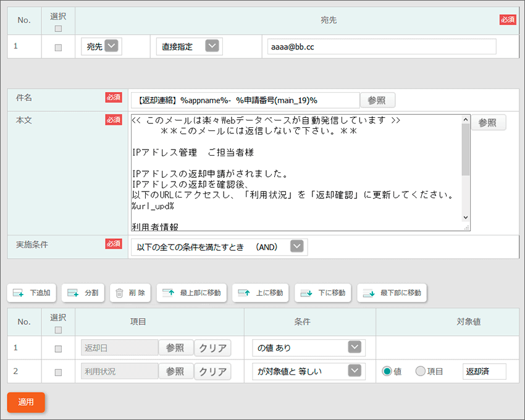Click 参照 button next to 本文 textarea
This screenshot has height=420, width=525.
(x=488, y=122)
